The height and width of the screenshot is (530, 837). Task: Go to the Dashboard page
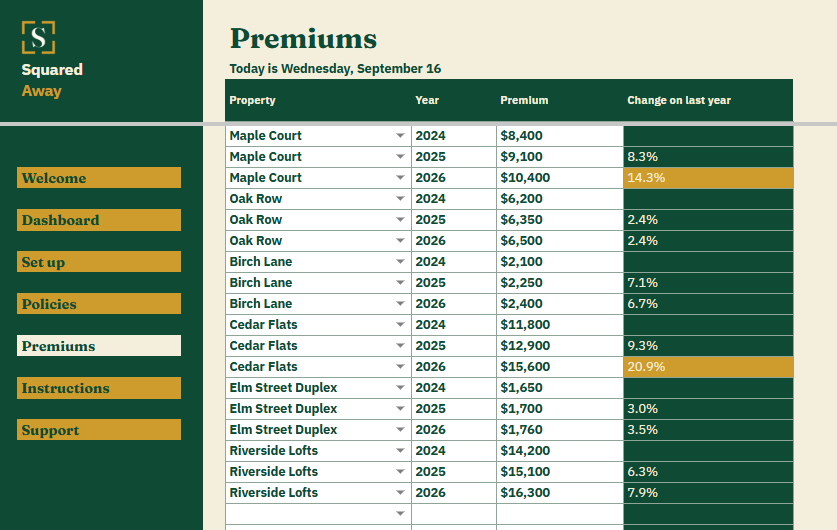pyautogui.click(x=99, y=220)
